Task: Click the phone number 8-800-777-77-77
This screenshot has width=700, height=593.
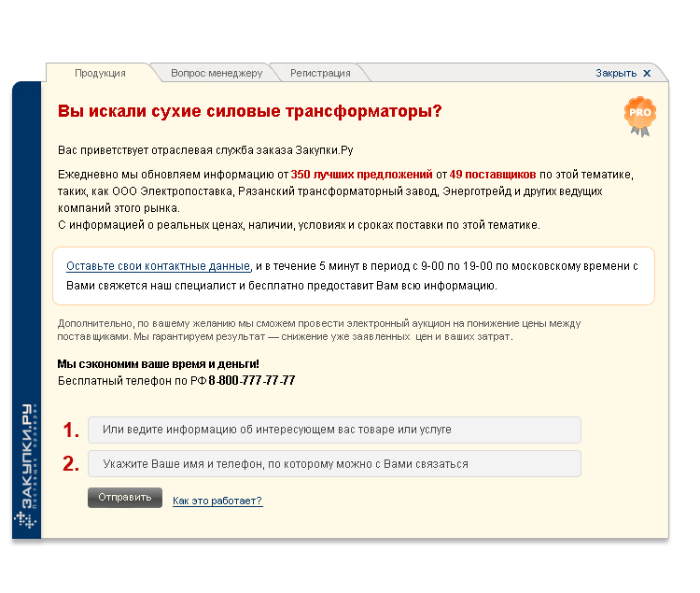Action: pos(252,381)
